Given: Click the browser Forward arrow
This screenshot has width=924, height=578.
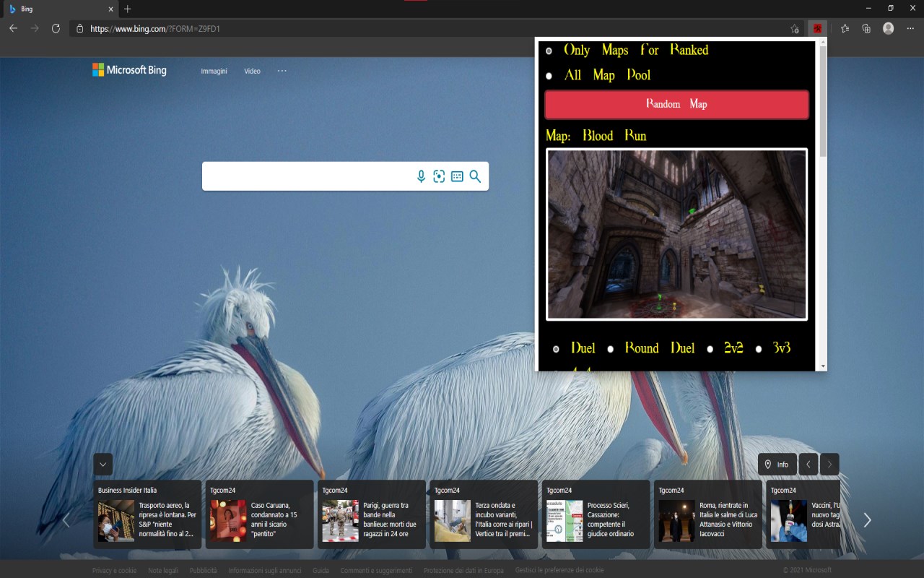Looking at the screenshot, I should point(35,29).
